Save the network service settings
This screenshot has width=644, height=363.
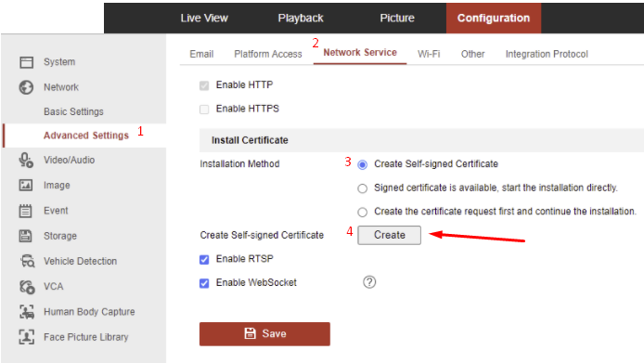(x=264, y=334)
